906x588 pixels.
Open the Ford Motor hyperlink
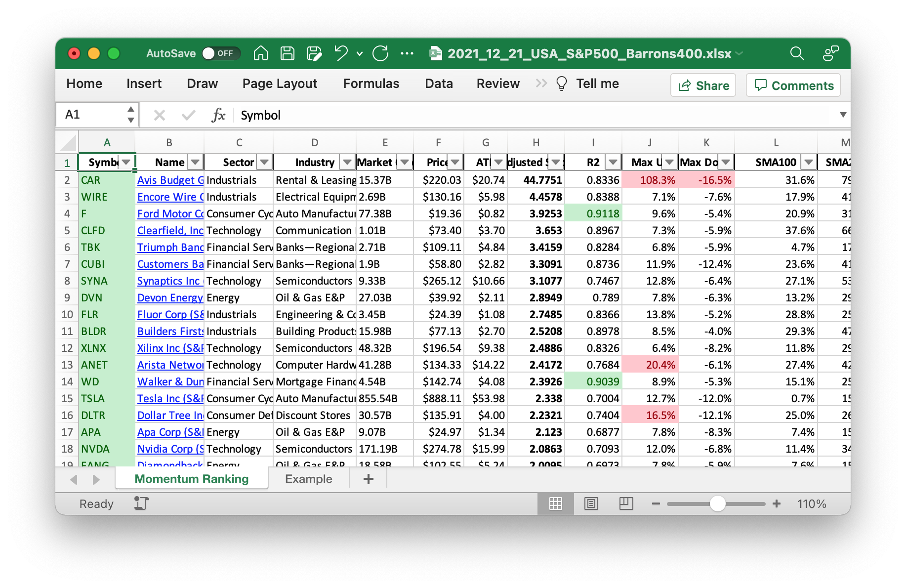170,213
